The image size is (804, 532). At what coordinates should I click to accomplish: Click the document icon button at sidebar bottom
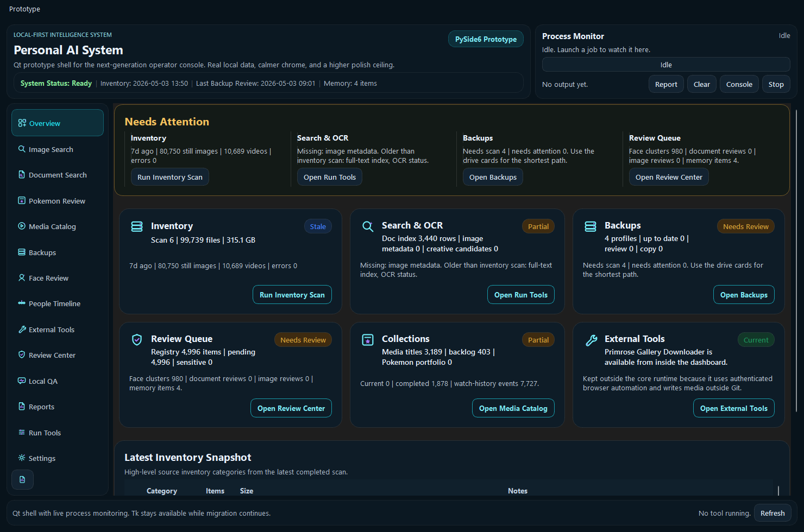[22, 480]
